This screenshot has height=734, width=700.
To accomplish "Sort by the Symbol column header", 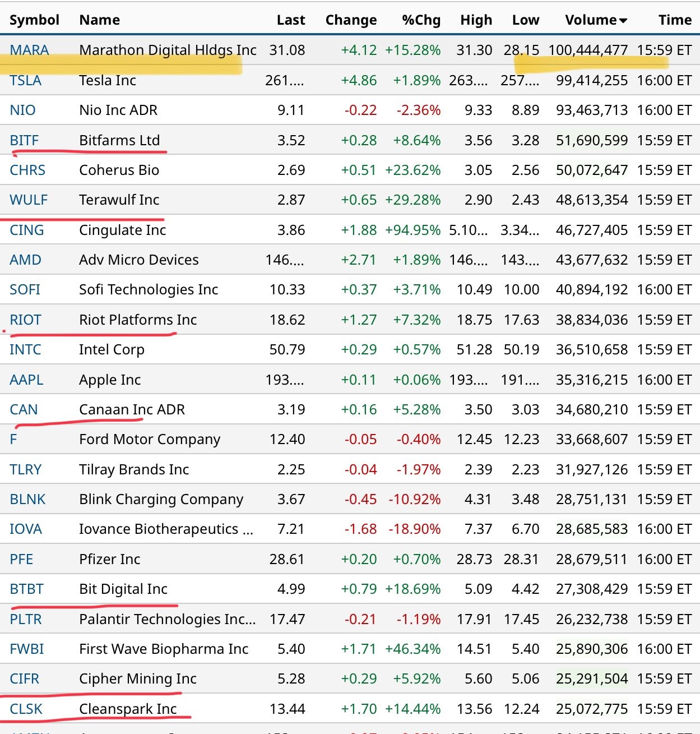I will tap(34, 20).
